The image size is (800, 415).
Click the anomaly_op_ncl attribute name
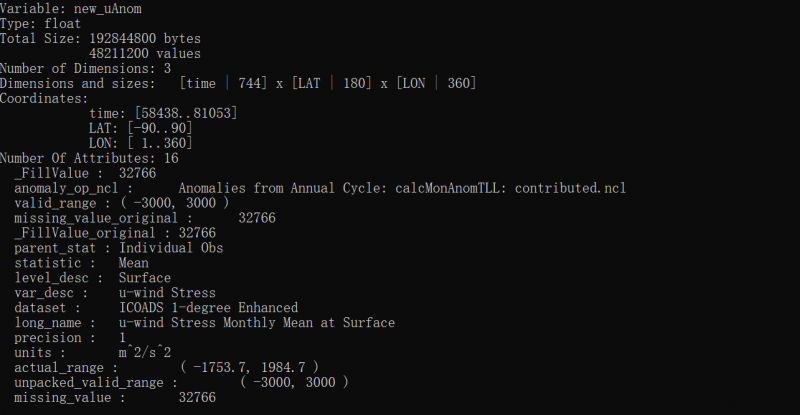click(65, 188)
